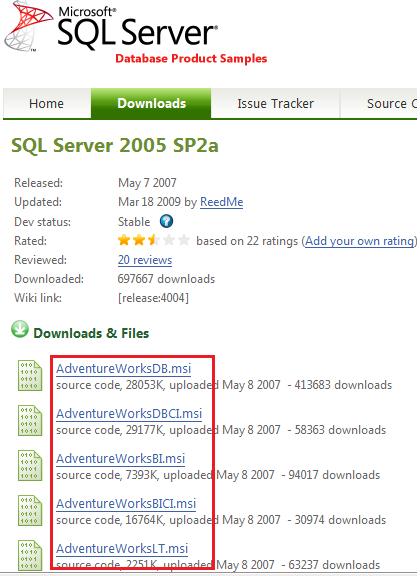Click the 697667 downloads text
Screen dimensions: 420x576
166,279
